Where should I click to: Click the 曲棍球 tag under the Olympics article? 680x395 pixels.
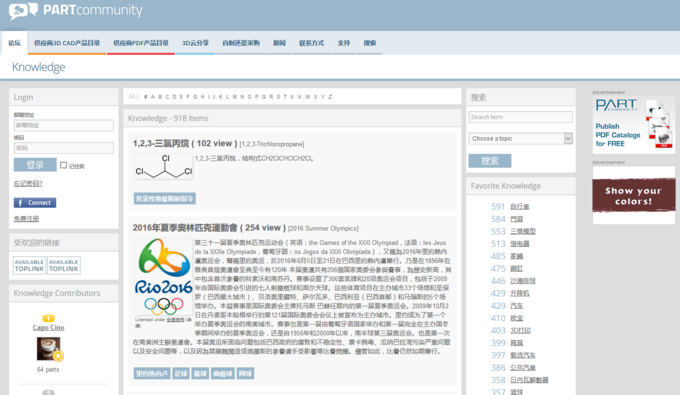[223, 373]
